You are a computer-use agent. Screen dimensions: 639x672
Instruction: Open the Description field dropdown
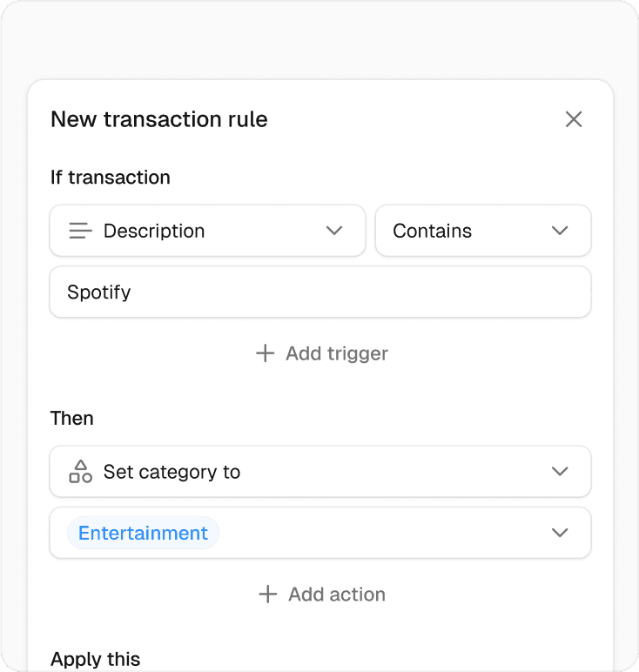(x=207, y=231)
